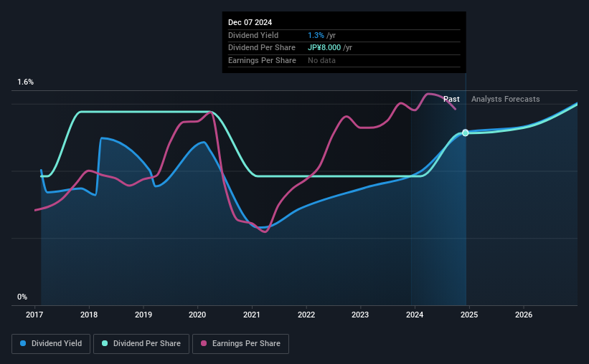Click the tooltip Earnings Per Share row label

click(262, 60)
